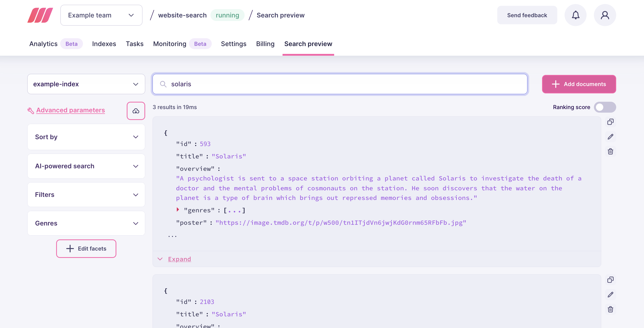Edit document 593 with the pencil icon

tap(610, 137)
